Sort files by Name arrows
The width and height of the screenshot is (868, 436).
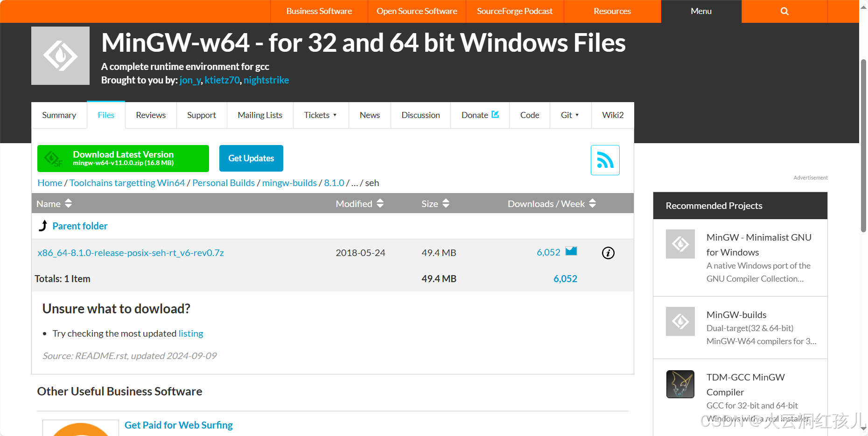pyautogui.click(x=69, y=203)
